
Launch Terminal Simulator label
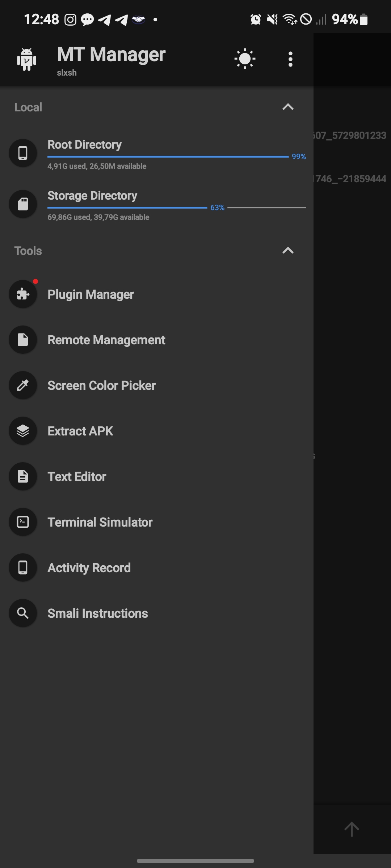100,522
